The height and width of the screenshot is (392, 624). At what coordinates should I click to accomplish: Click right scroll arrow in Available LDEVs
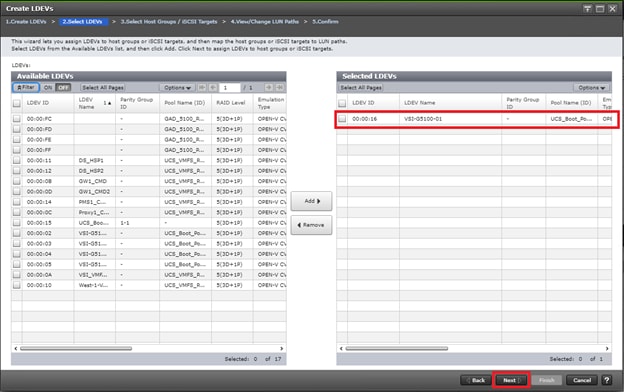coord(282,348)
